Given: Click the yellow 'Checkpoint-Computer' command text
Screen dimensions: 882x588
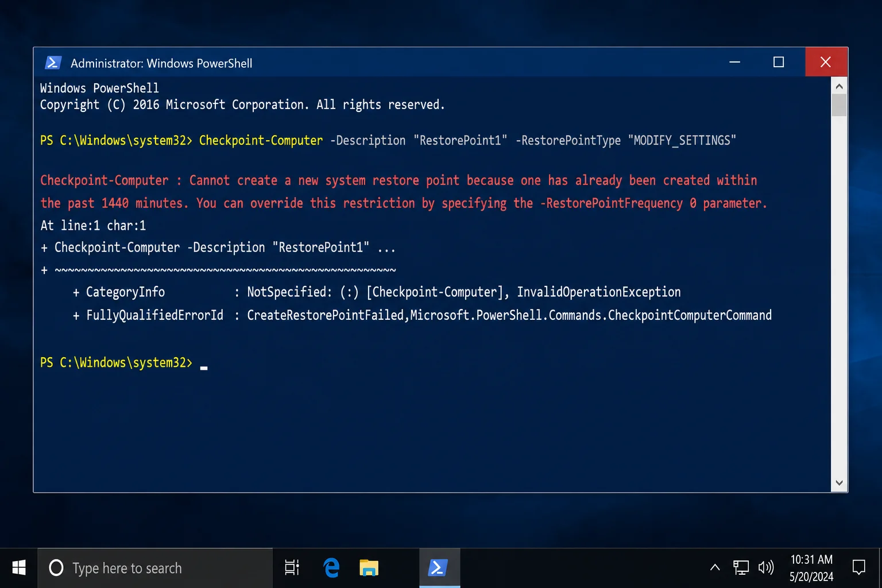Looking at the screenshot, I should 261,141.
